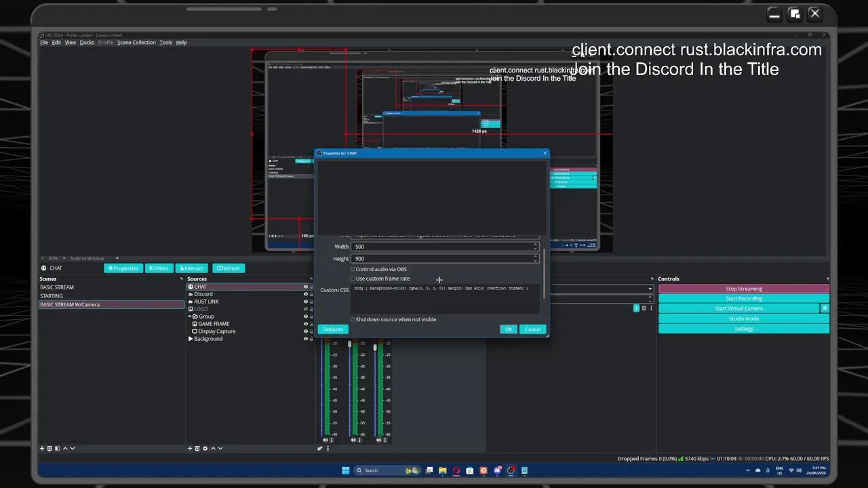Hide the GAME FRAME source
868x488 pixels.
click(306, 324)
